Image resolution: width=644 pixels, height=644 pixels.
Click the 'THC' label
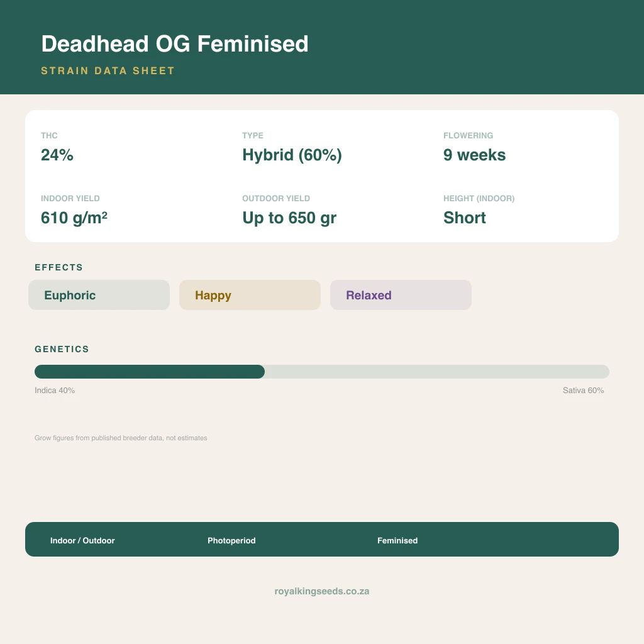(49, 136)
